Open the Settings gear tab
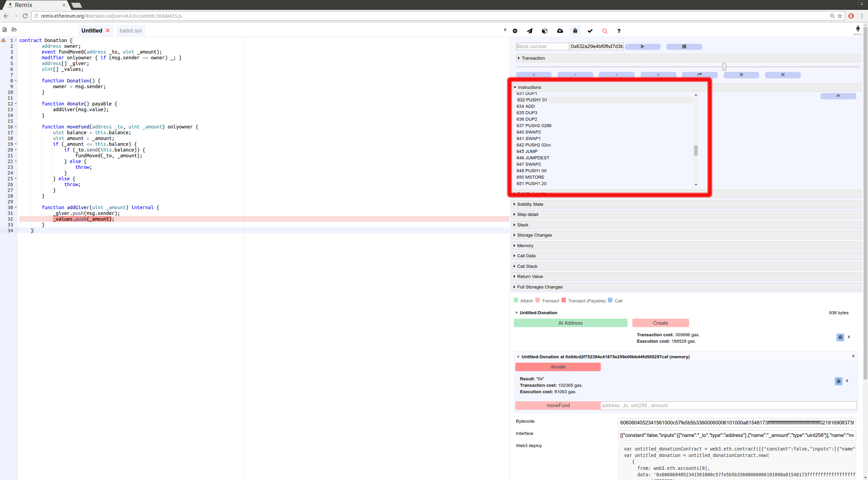 pos(515,31)
